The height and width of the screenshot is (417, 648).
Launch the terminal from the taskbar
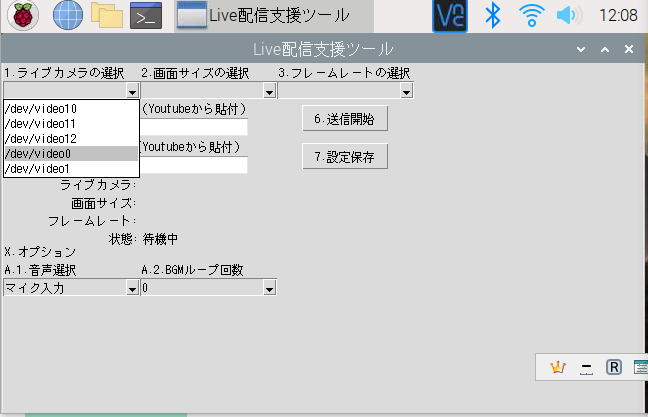coord(146,16)
